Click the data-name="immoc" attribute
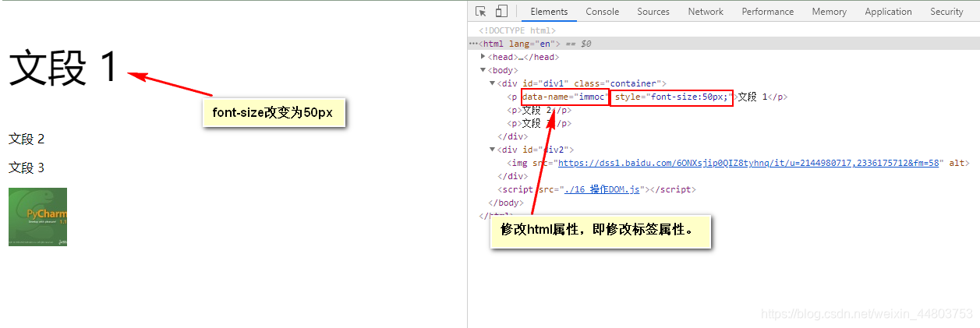Screen dimensions: 980x328 click(565, 97)
